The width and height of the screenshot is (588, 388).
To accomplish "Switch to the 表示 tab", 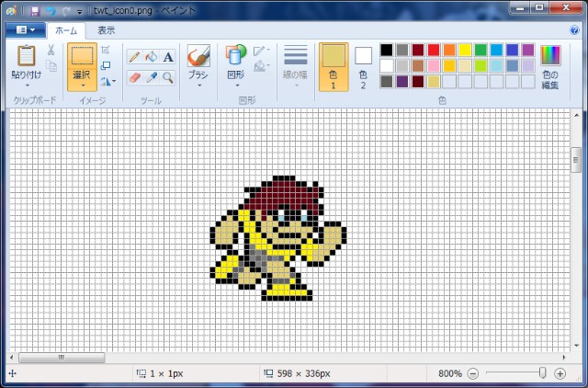I will pyautogui.click(x=107, y=30).
